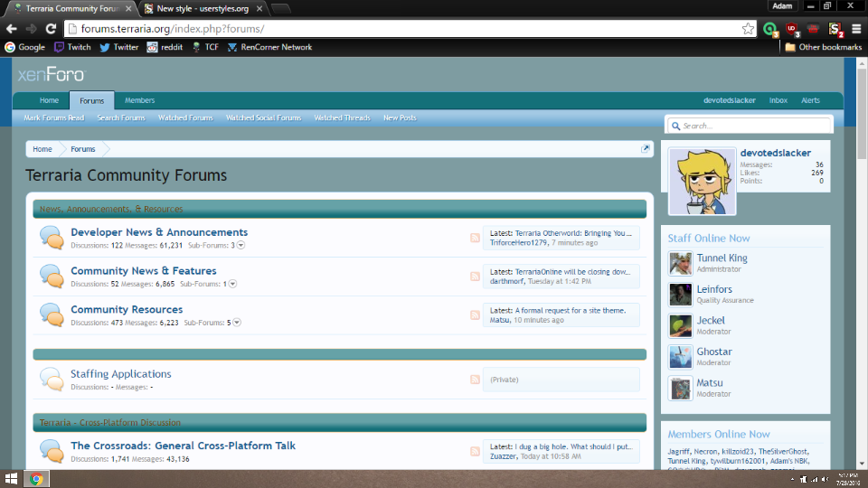Viewport: 868px width, 488px height.
Task: Open the Google bookmark
Action: pos(25,47)
